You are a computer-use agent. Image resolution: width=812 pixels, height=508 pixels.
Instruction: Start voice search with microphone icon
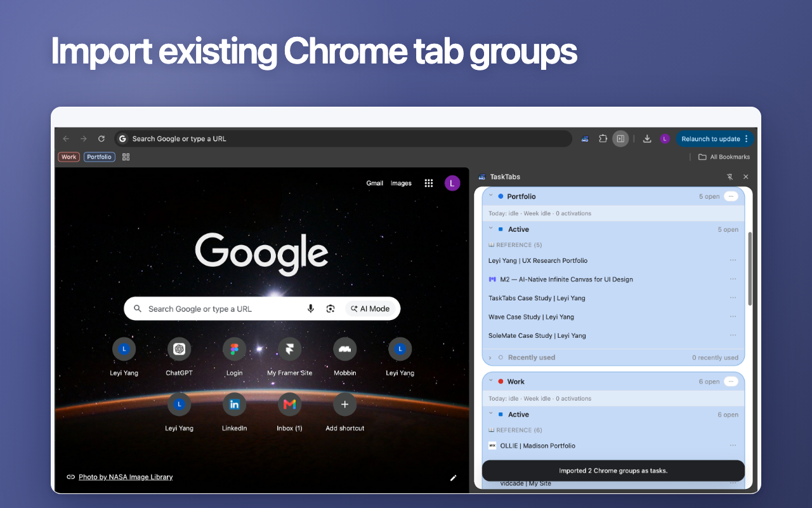coord(311,309)
